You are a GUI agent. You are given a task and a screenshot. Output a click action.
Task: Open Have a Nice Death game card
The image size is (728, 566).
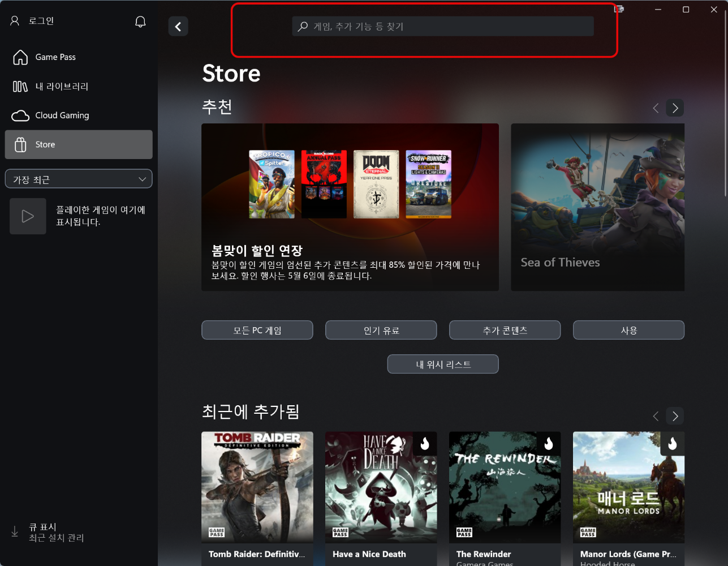click(x=381, y=498)
